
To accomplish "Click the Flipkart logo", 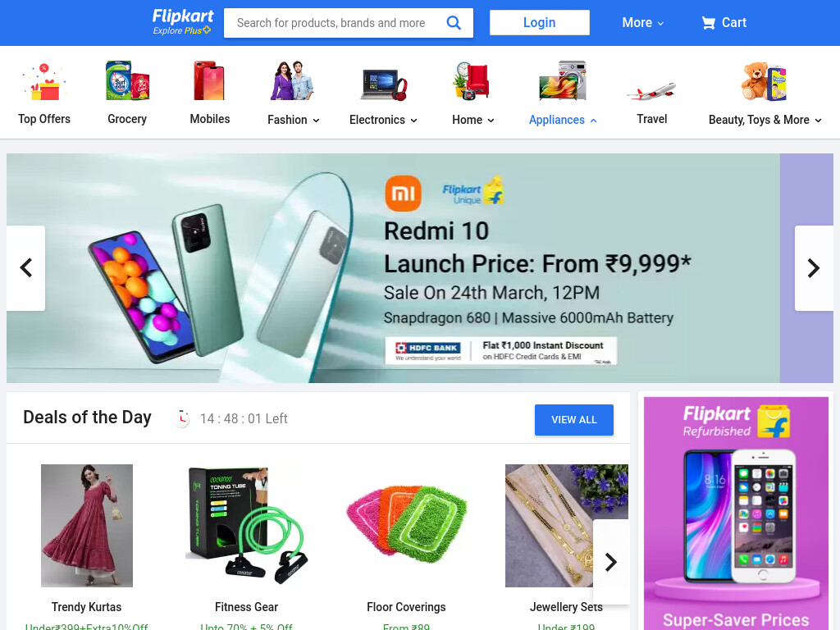I will point(182,22).
